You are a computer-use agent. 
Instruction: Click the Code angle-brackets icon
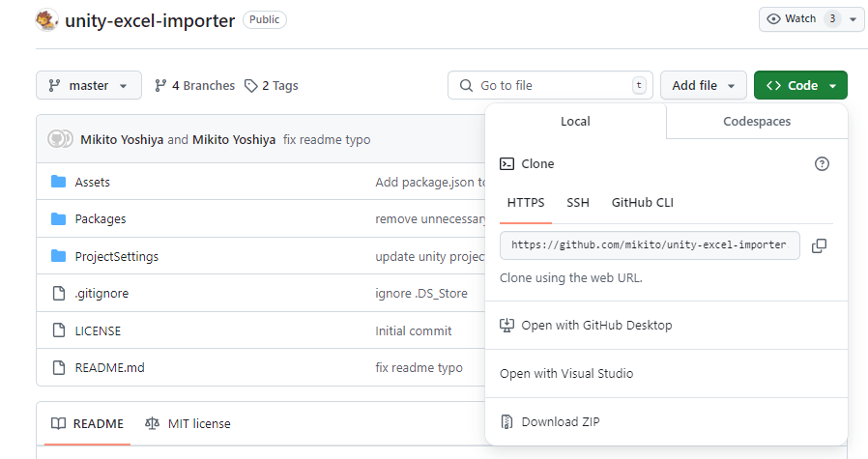tap(773, 85)
